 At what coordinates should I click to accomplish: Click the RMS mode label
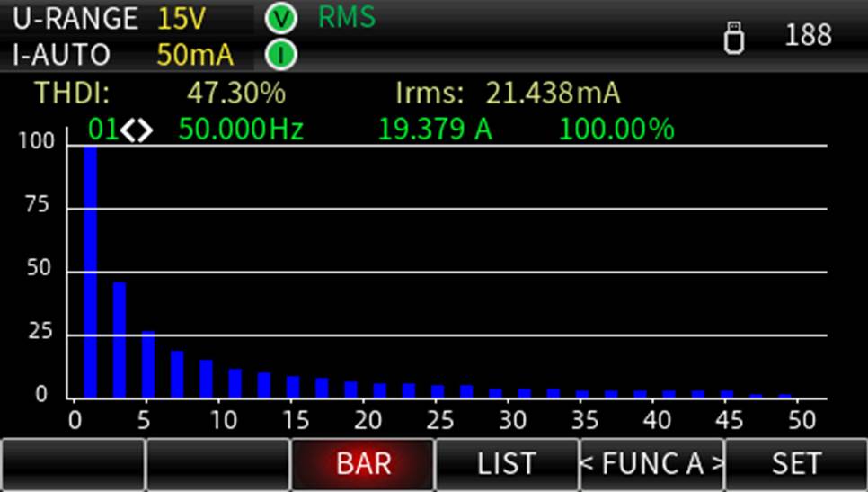pos(347,18)
